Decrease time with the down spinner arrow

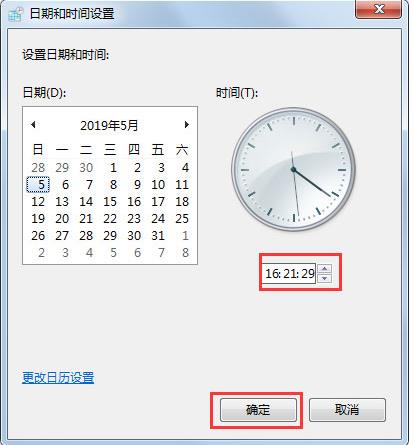pos(324,278)
